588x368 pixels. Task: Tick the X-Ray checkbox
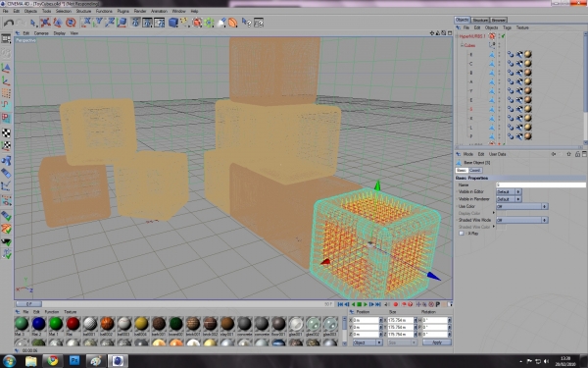click(x=462, y=234)
